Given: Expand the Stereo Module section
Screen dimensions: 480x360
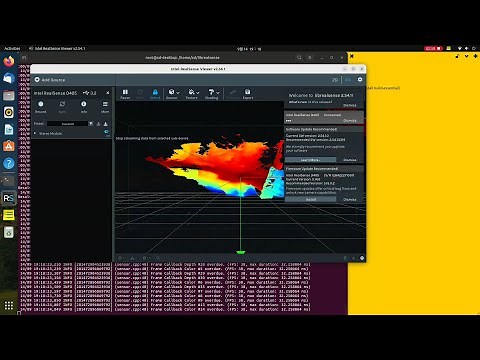Looking at the screenshot, I should pos(35,133).
